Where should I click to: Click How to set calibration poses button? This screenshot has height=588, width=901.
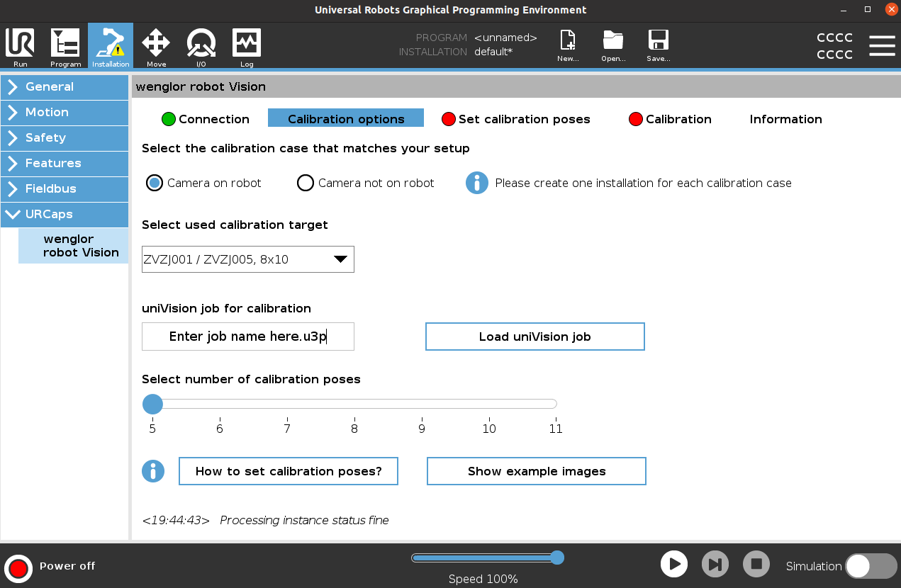(x=289, y=471)
